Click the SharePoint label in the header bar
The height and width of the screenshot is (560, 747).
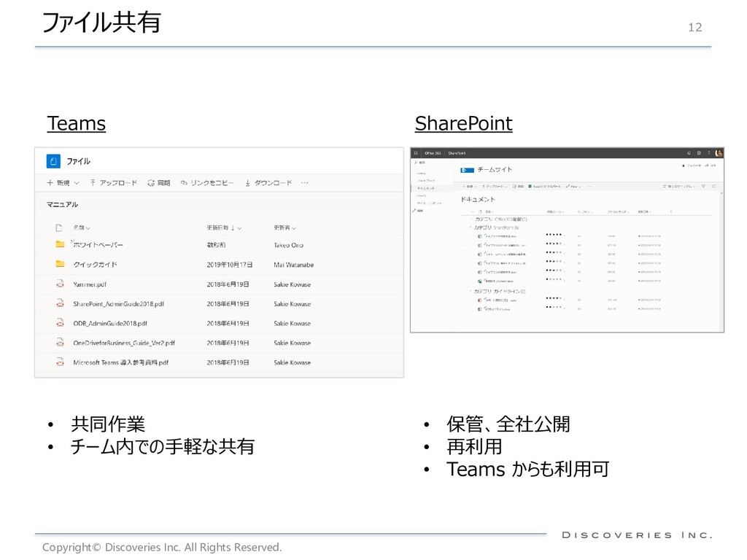coord(457,153)
